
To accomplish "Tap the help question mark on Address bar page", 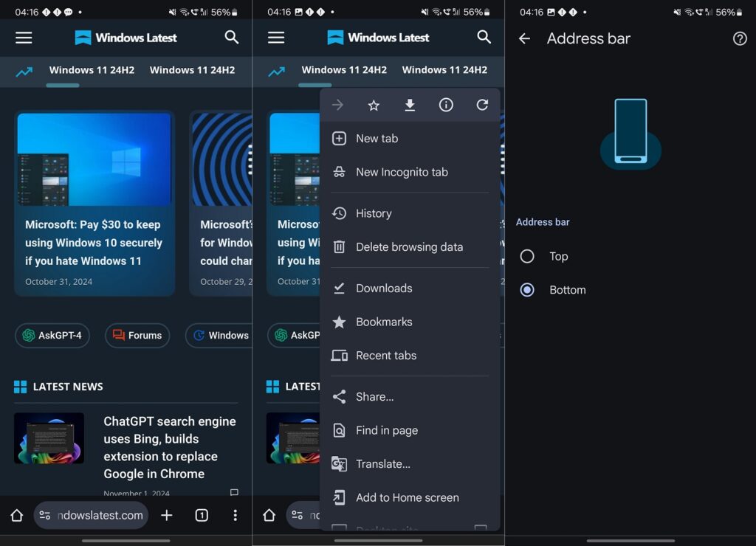I will click(740, 38).
